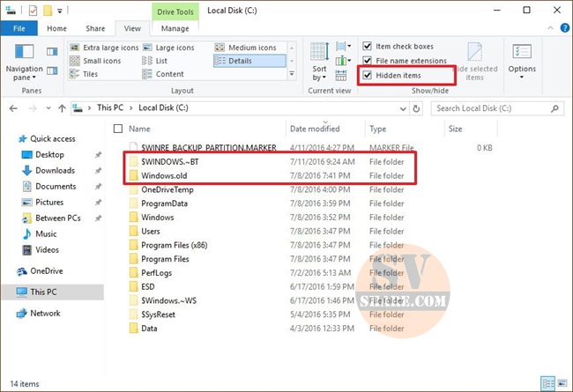Click the Search Local Disk field
Image resolution: width=573 pixels, height=392 pixels.
tap(497, 108)
